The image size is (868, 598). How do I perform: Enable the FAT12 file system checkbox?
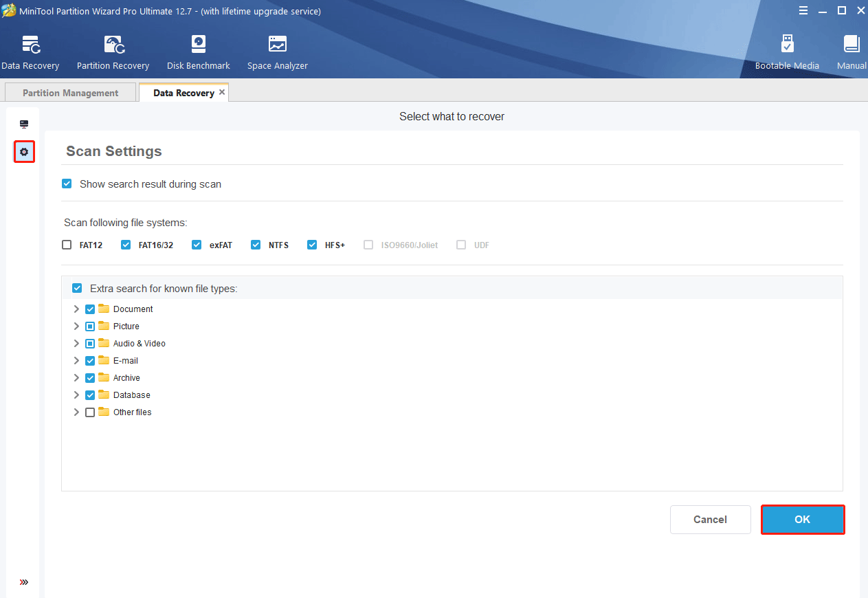click(x=67, y=245)
